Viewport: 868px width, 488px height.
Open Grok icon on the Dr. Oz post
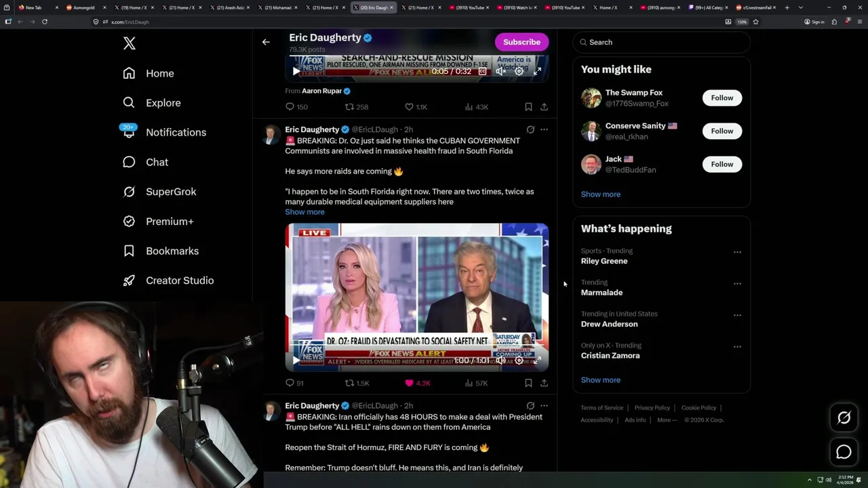[x=530, y=129]
